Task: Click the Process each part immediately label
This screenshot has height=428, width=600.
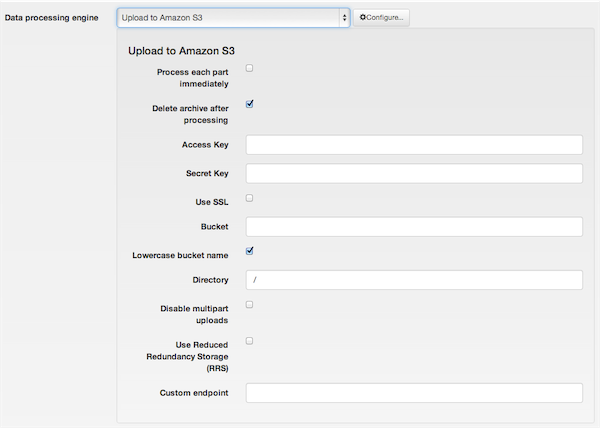Action: 192,78
